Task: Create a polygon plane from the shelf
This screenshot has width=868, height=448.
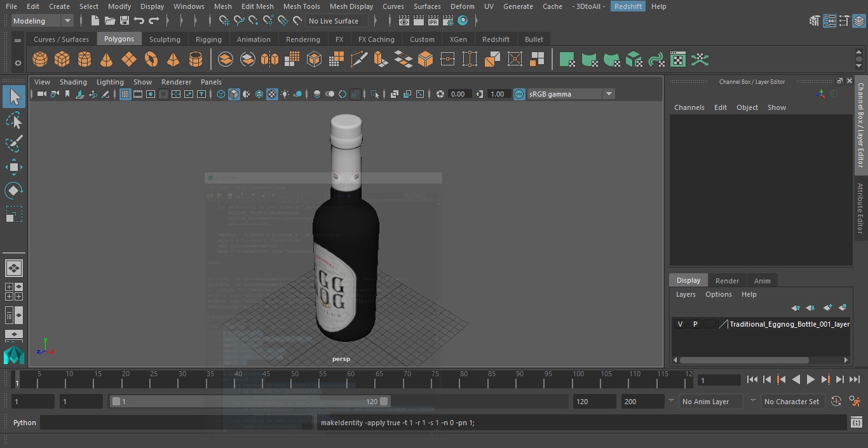Action: pyautogui.click(x=128, y=60)
